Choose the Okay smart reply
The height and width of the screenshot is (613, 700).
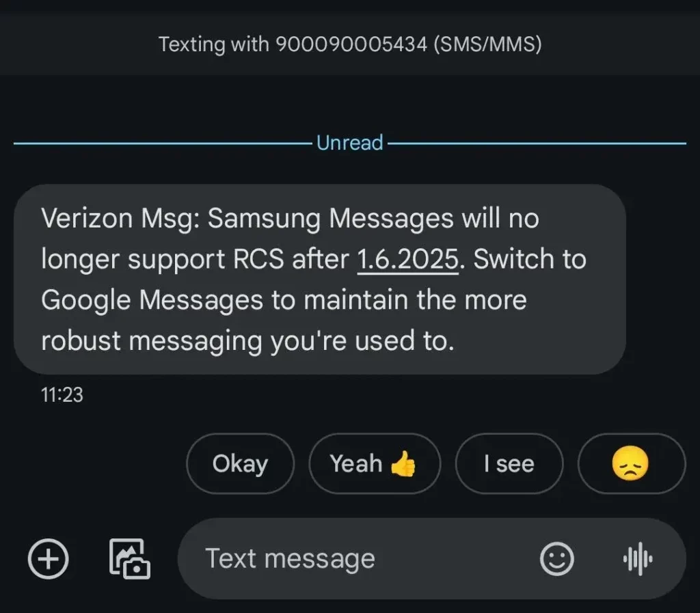point(240,463)
